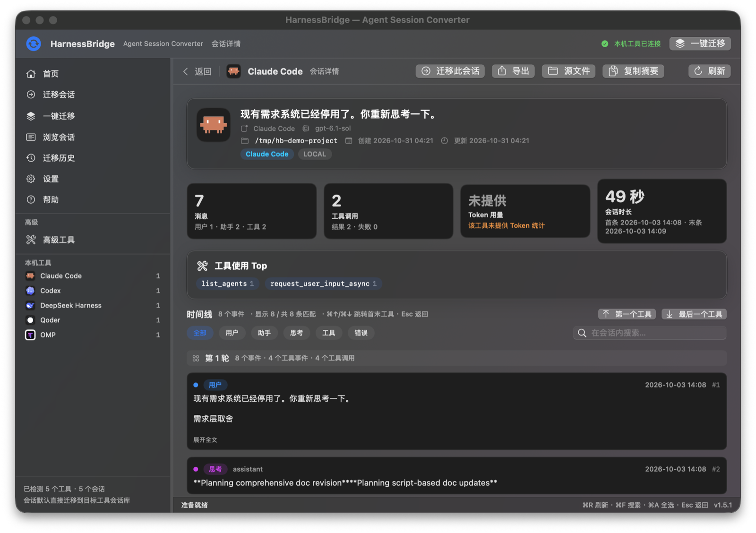Click the request_user_input_async tool chip
The height and width of the screenshot is (533, 756).
[x=323, y=284]
